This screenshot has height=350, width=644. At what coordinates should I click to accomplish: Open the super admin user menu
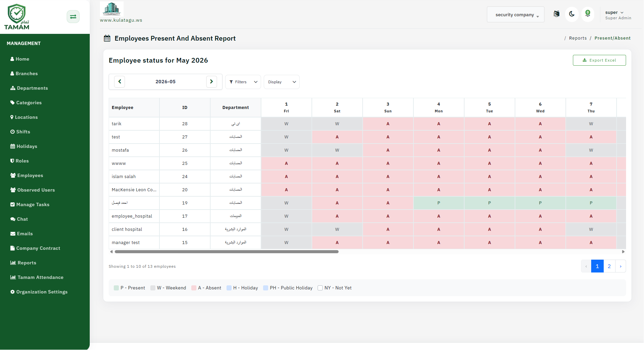pyautogui.click(x=618, y=15)
